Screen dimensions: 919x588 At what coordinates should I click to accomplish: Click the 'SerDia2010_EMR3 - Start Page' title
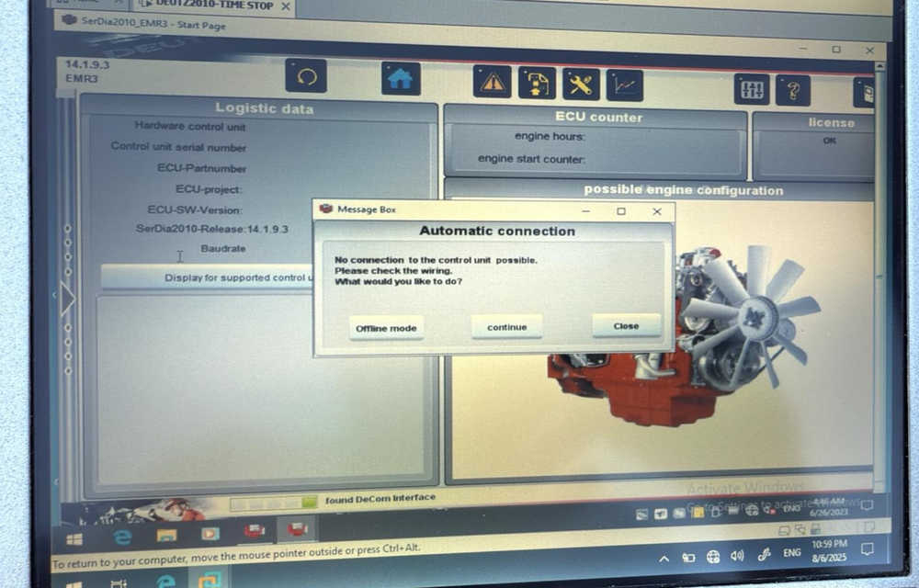click(x=153, y=23)
